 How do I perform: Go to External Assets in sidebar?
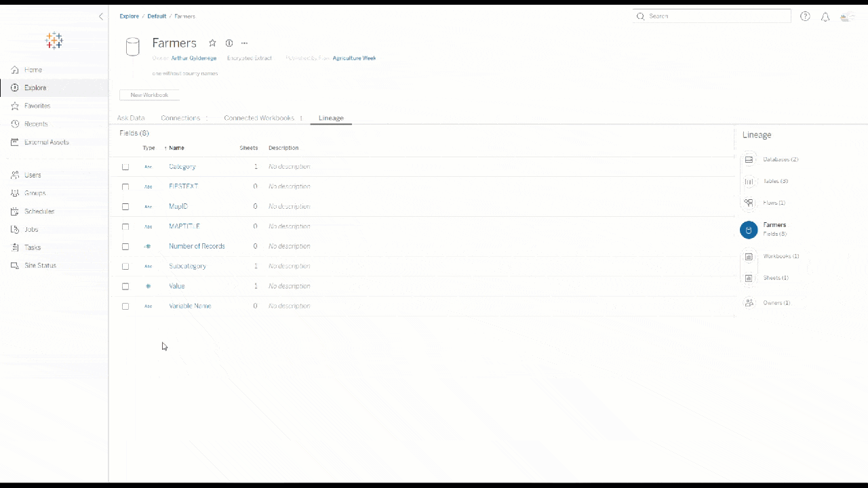pyautogui.click(x=46, y=142)
